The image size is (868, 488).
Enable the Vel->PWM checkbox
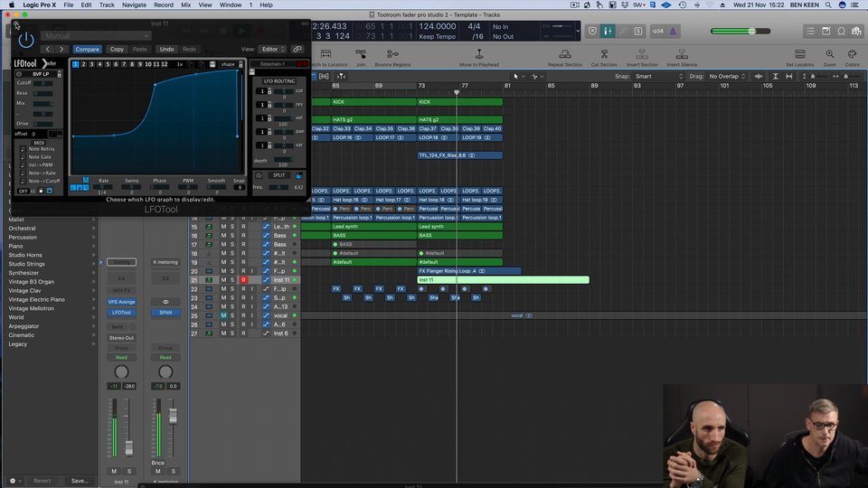(22, 164)
